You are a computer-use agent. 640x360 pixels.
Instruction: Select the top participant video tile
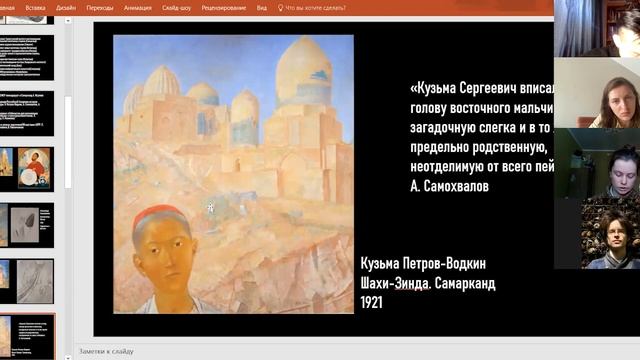coord(597,28)
